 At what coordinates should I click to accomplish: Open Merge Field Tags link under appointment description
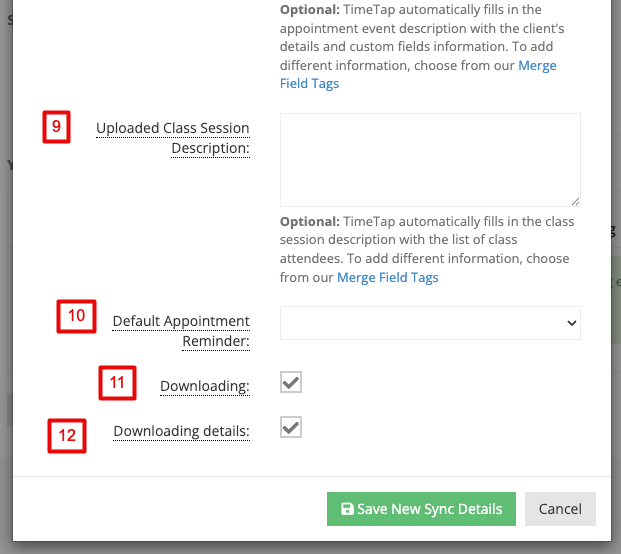pos(418,74)
